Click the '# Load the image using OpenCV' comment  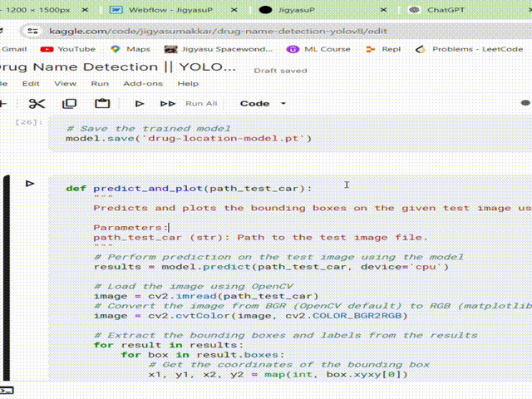pos(194,286)
